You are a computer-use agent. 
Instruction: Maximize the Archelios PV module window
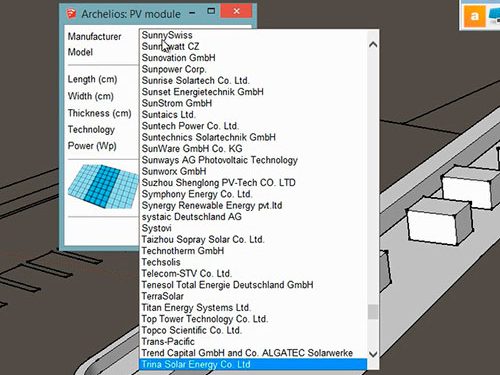click(x=211, y=11)
